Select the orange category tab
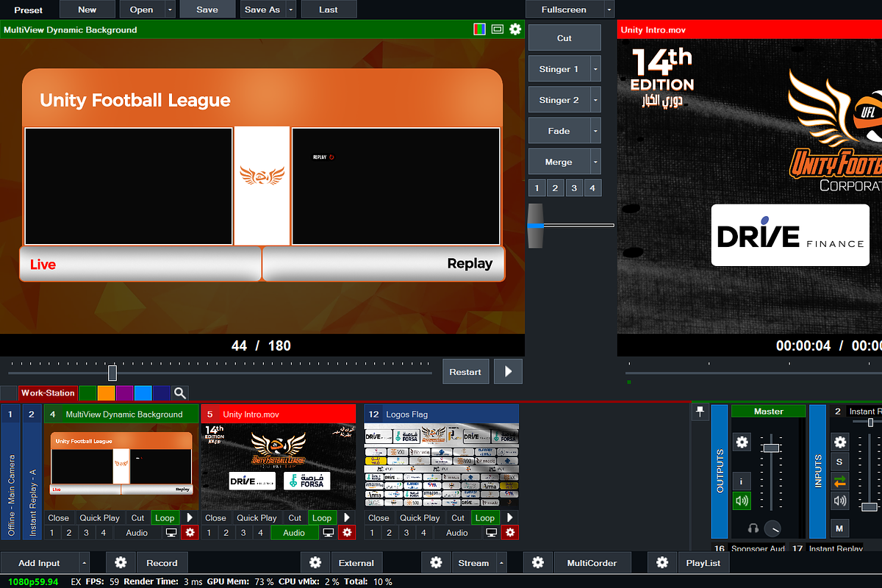 [x=106, y=393]
